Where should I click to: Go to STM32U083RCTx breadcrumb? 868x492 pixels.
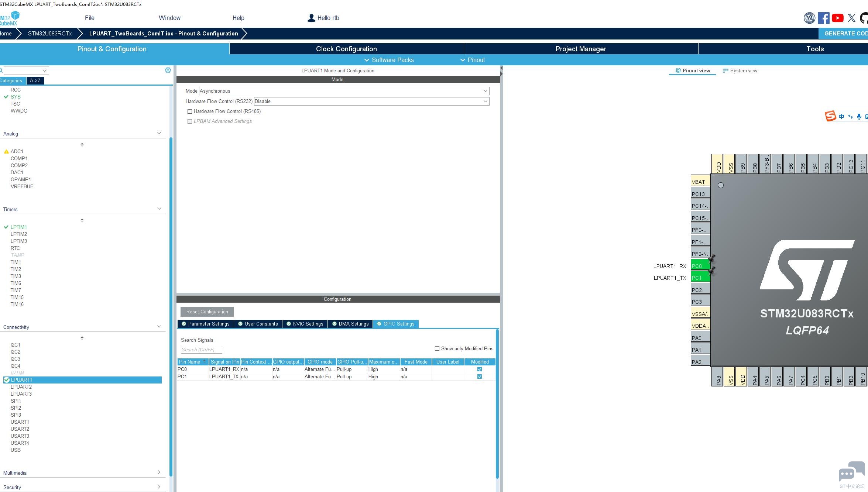[x=50, y=33]
